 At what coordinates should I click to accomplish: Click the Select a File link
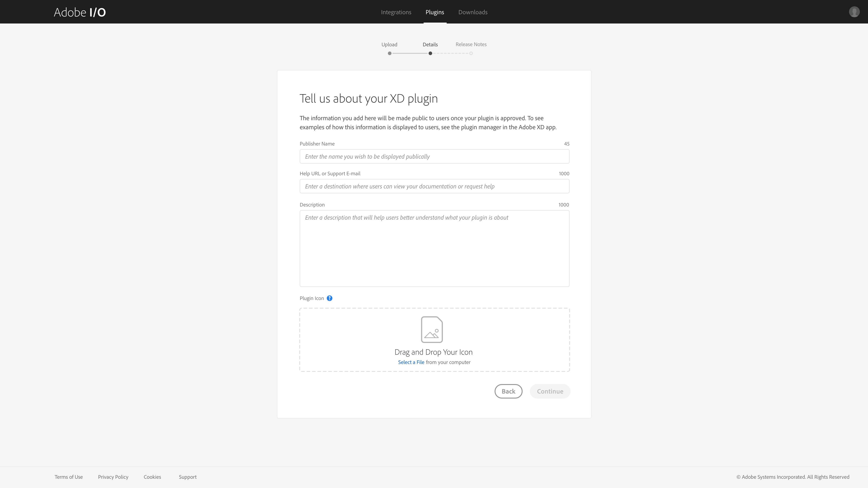point(411,362)
